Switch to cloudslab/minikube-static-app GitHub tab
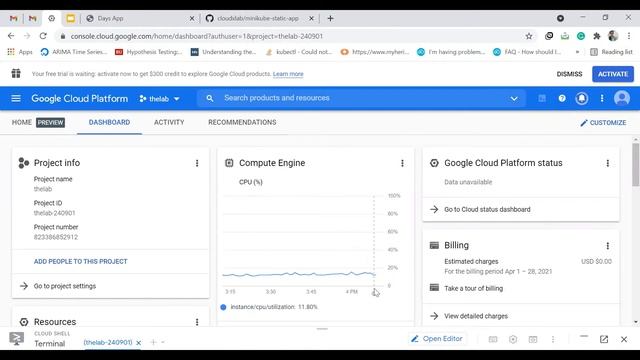Screen dimensions: 640x360 point(259,18)
